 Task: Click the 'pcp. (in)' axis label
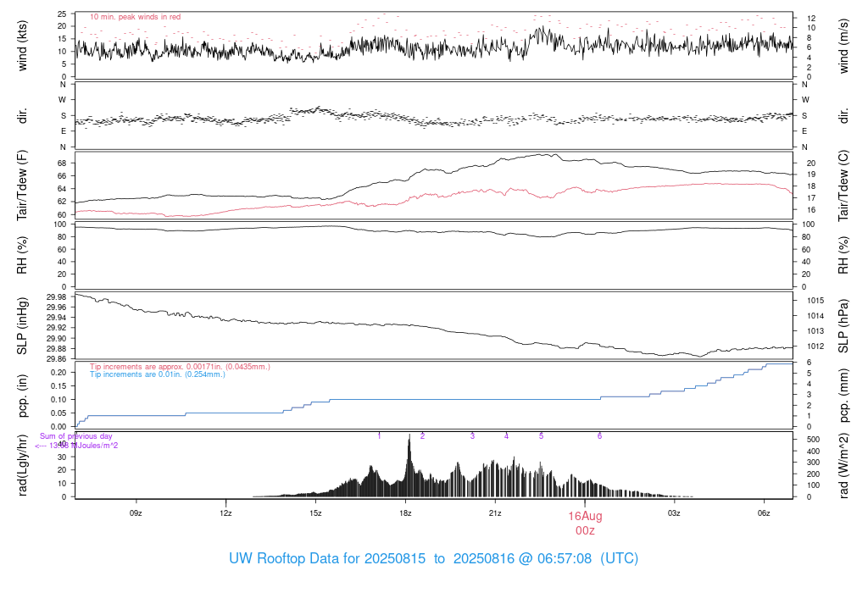22,396
